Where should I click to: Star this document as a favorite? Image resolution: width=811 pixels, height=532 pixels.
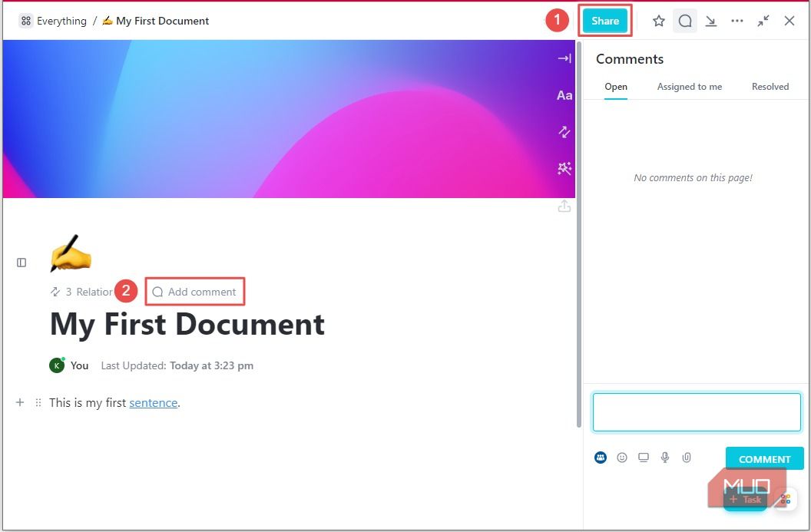(x=658, y=21)
